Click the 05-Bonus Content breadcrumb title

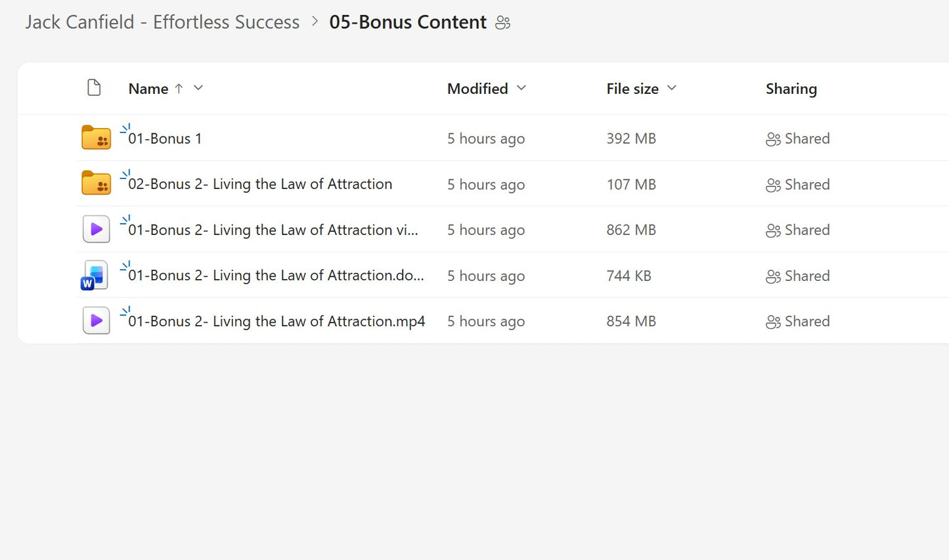click(x=408, y=22)
